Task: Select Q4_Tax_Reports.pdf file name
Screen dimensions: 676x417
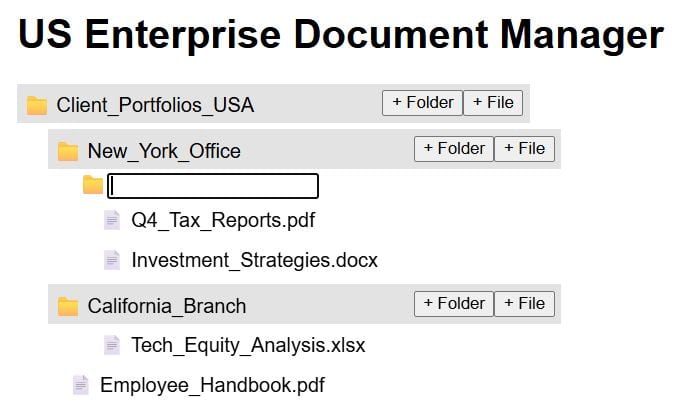Action: point(223,220)
